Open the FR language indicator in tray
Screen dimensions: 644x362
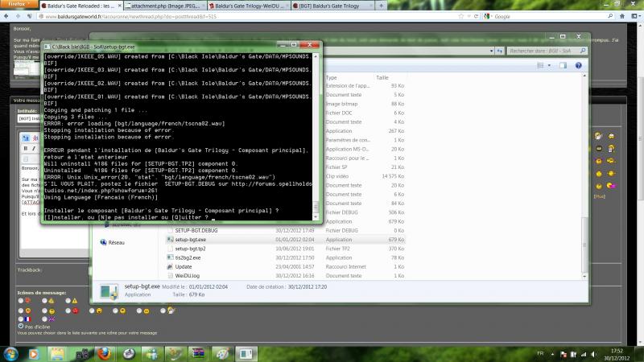pyautogui.click(x=540, y=353)
